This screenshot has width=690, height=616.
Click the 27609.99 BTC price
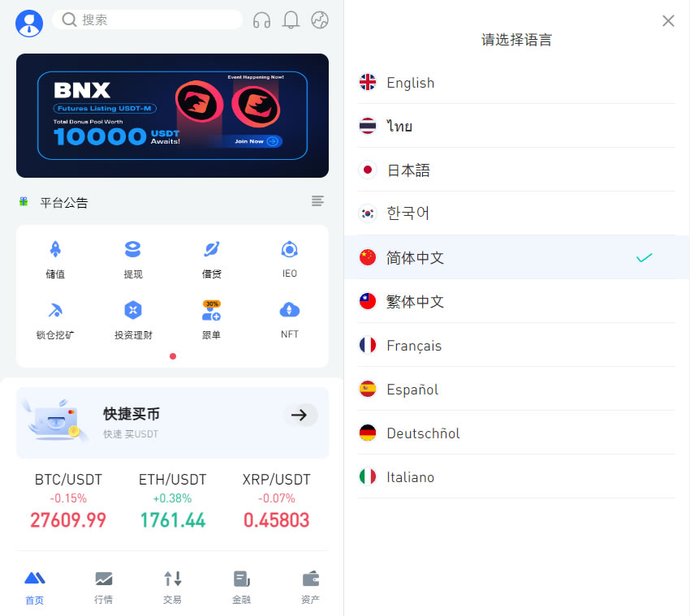[68, 520]
